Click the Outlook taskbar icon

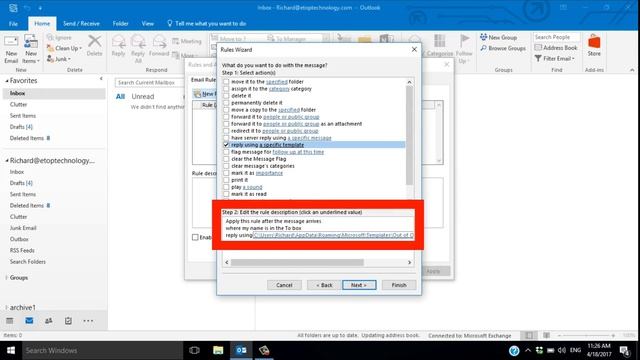241,350
